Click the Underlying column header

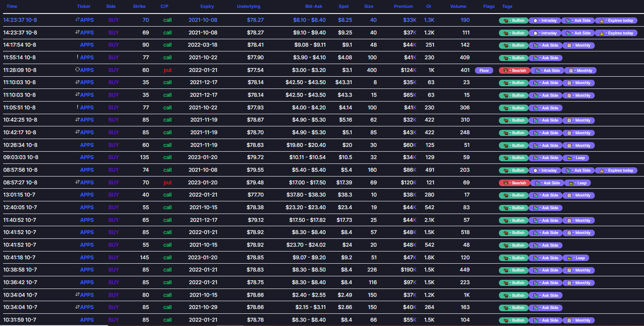(249, 7)
